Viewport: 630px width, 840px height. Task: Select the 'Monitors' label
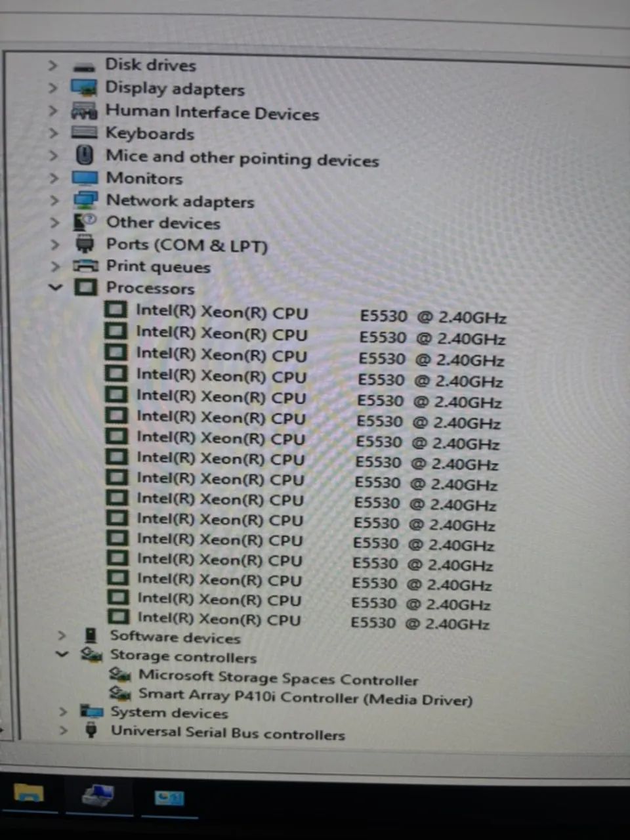tap(144, 178)
